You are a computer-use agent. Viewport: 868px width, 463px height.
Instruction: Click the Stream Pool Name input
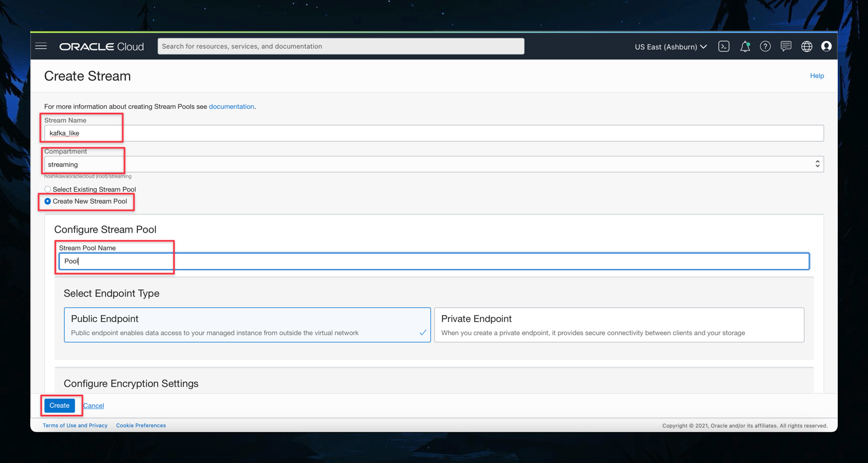(x=433, y=261)
